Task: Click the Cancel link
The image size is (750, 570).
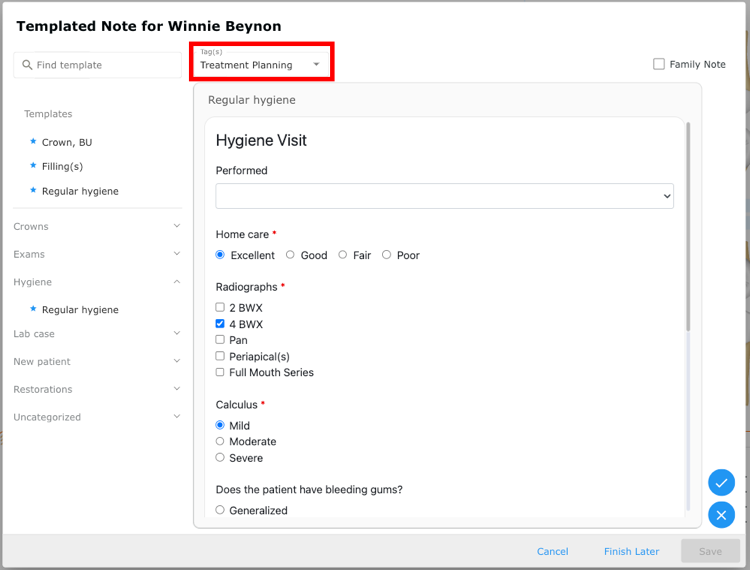Action: [552, 551]
